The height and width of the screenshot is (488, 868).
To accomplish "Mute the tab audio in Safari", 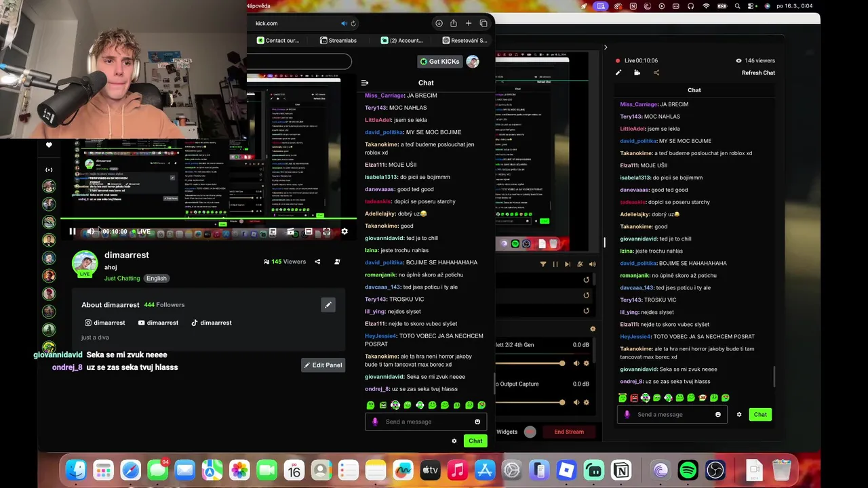I will [344, 24].
